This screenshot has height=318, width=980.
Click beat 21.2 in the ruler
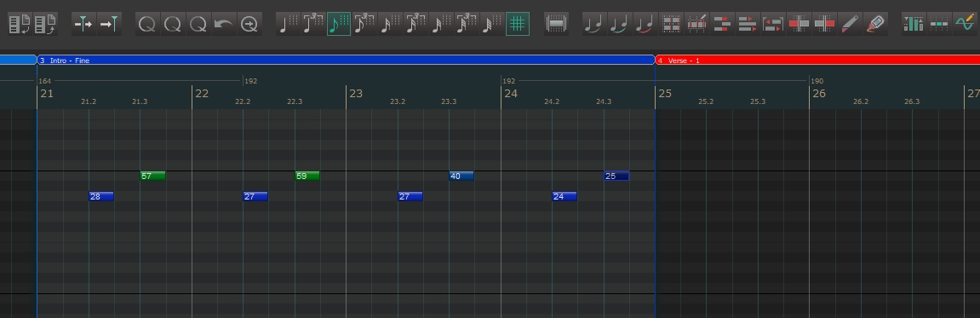(89, 101)
